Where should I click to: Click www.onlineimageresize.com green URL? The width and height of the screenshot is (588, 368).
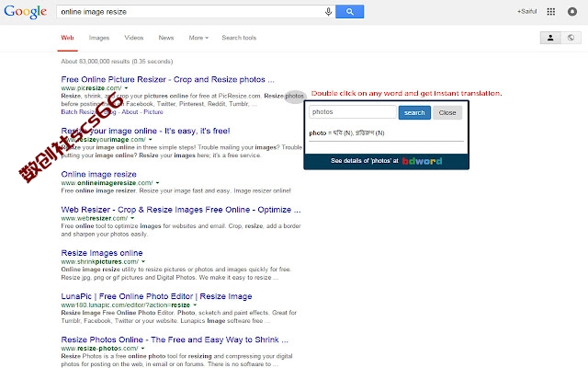[x=107, y=183]
